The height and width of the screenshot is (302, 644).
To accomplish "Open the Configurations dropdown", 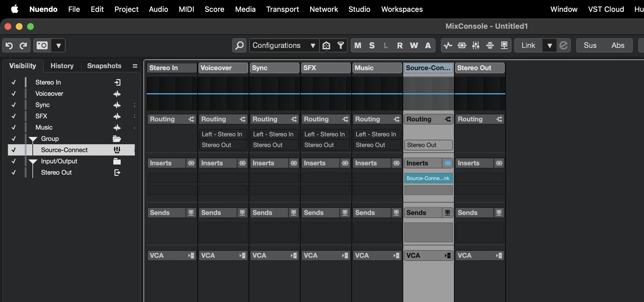I will (284, 45).
